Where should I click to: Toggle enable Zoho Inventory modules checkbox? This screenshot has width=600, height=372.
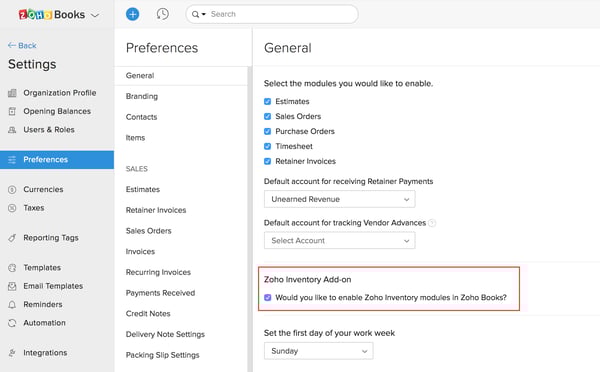[267, 297]
